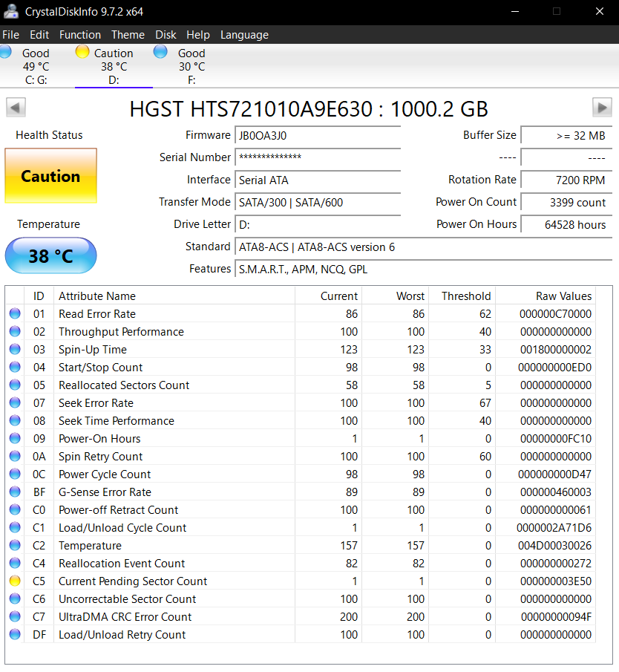619x672 pixels.
Task: Open the Theme menu
Action: click(x=128, y=35)
